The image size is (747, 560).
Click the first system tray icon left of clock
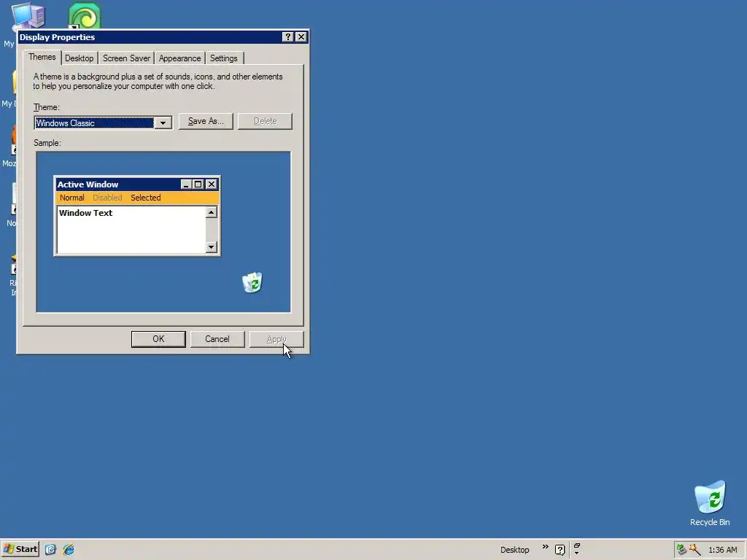tap(682, 550)
